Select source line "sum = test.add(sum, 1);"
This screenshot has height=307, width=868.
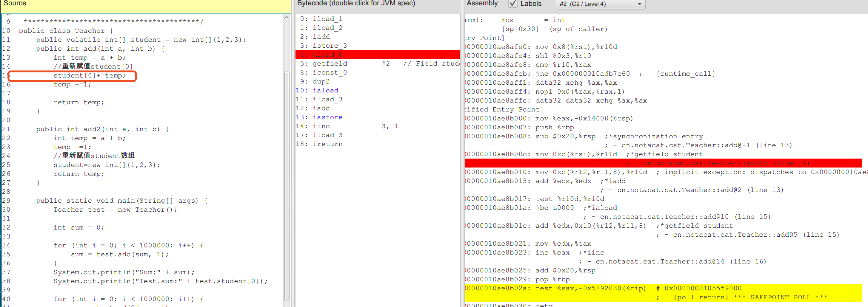(x=120, y=255)
